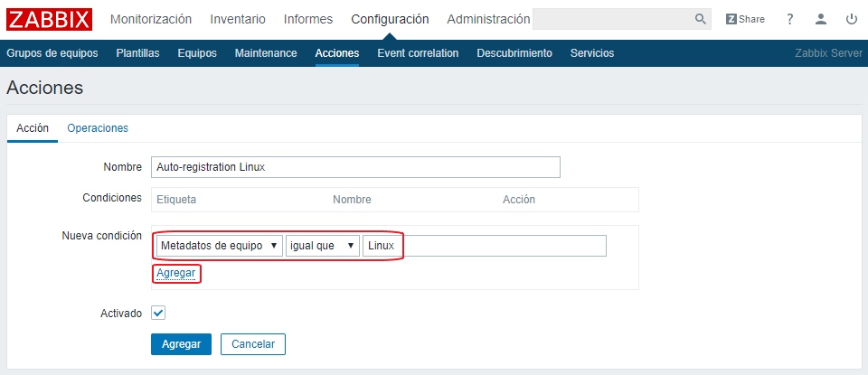This screenshot has width=868, height=375.
Task: Go to Event correlation submenu
Action: (x=418, y=53)
